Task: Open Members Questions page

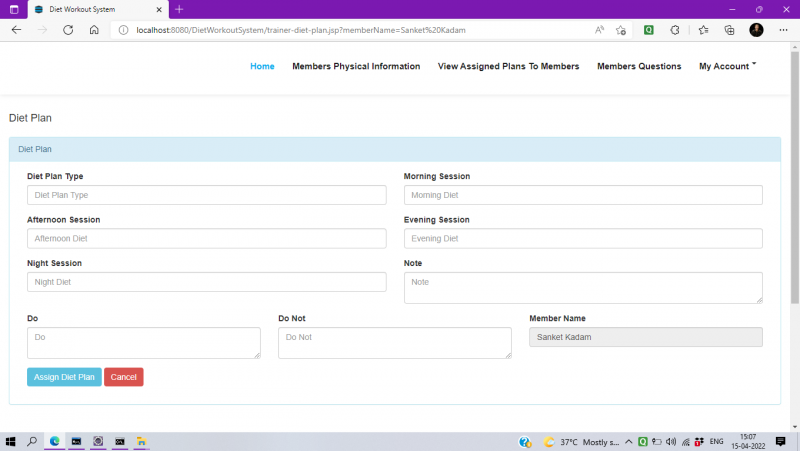Action: 639,66
